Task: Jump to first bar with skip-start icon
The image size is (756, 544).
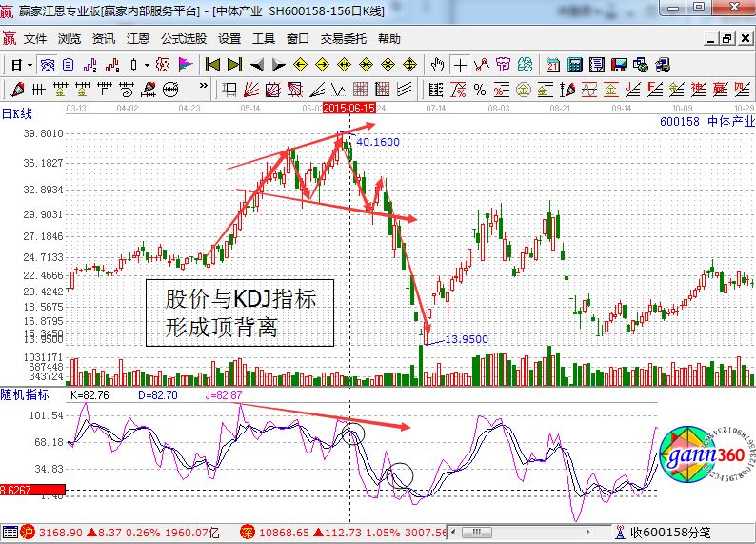Action: (x=212, y=65)
